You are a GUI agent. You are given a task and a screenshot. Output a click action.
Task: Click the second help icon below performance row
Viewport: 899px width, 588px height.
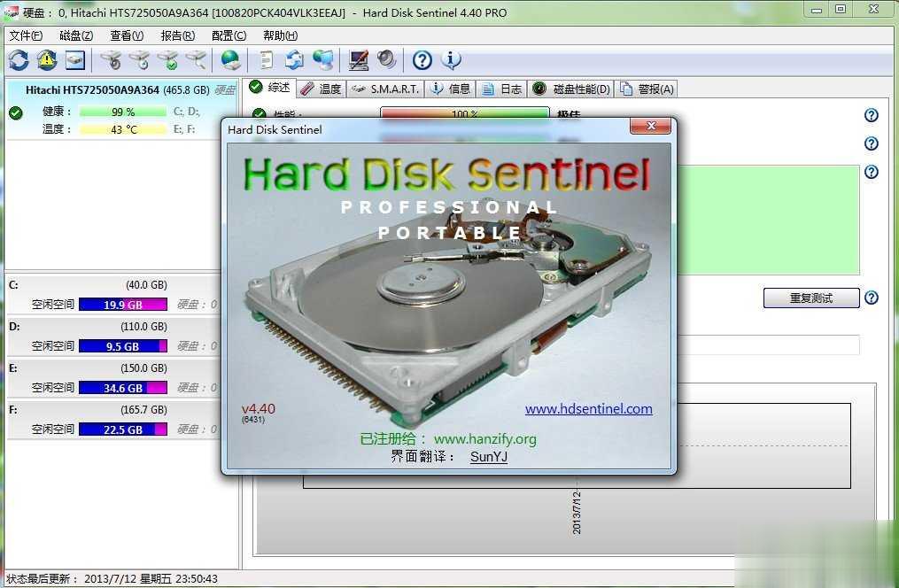click(x=871, y=143)
